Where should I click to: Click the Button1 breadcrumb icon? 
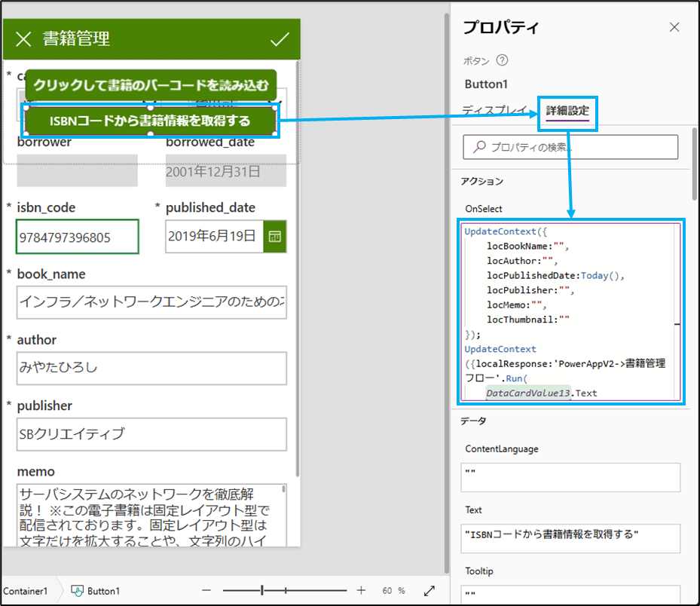(x=77, y=591)
